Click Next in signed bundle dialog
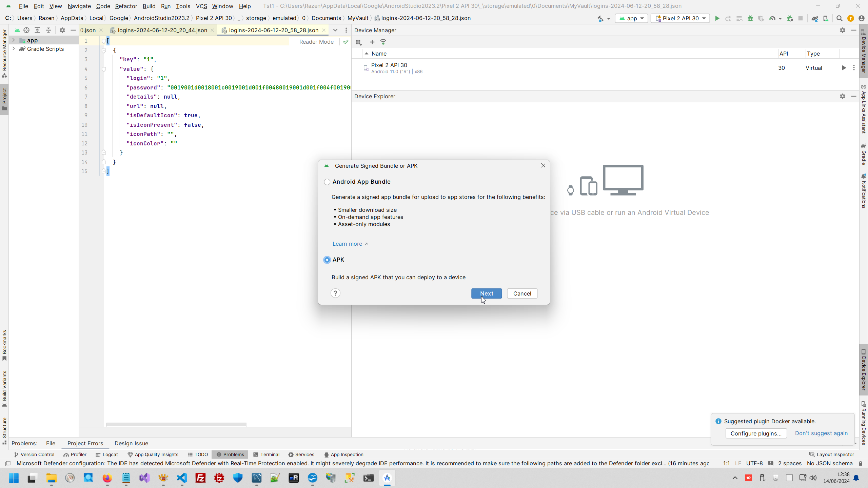This screenshot has height=488, width=868. coord(486,293)
